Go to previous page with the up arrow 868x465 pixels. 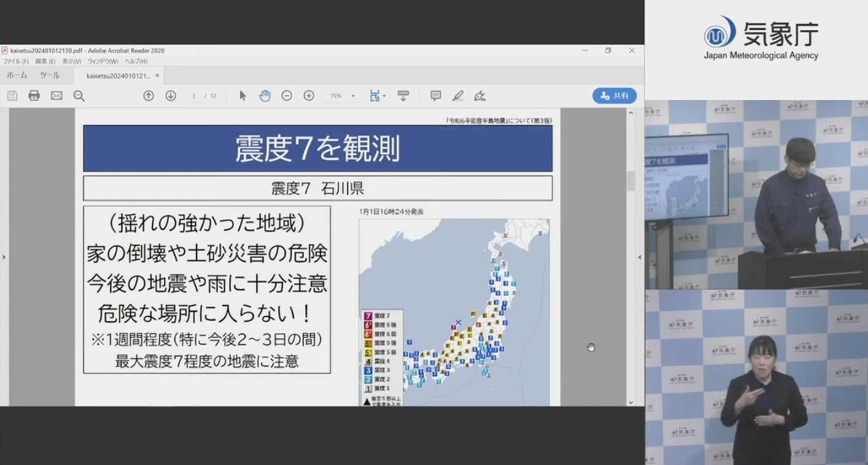click(149, 96)
